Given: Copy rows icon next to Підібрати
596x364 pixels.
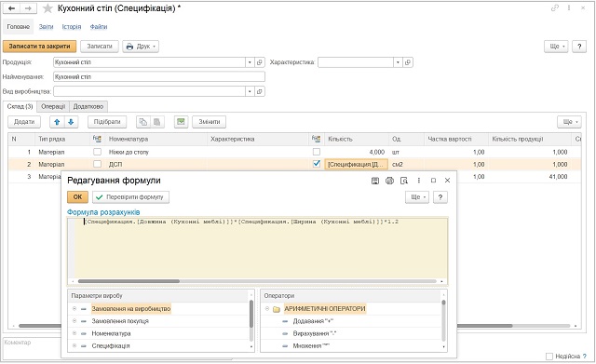Looking at the screenshot, I should tap(142, 122).
